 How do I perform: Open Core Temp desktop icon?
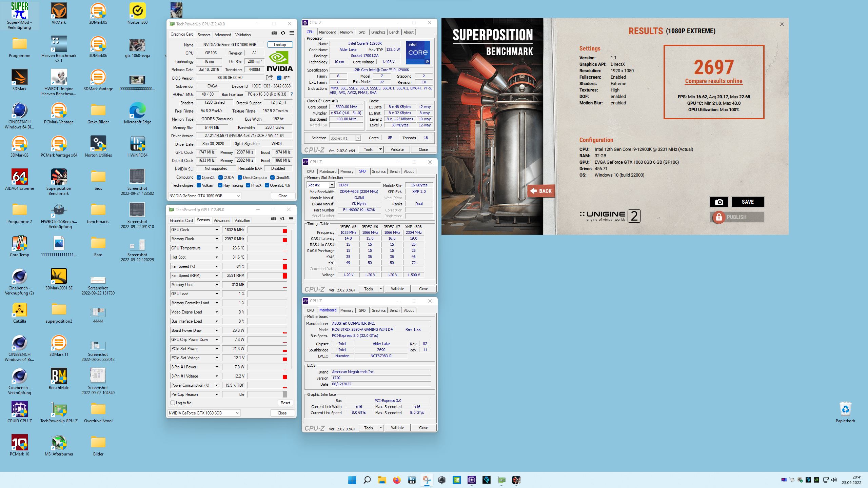(x=19, y=246)
